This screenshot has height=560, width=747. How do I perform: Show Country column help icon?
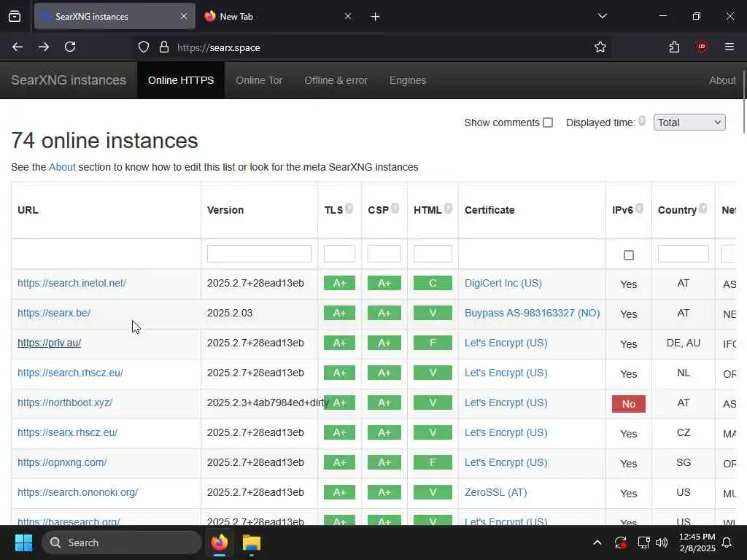[703, 208]
